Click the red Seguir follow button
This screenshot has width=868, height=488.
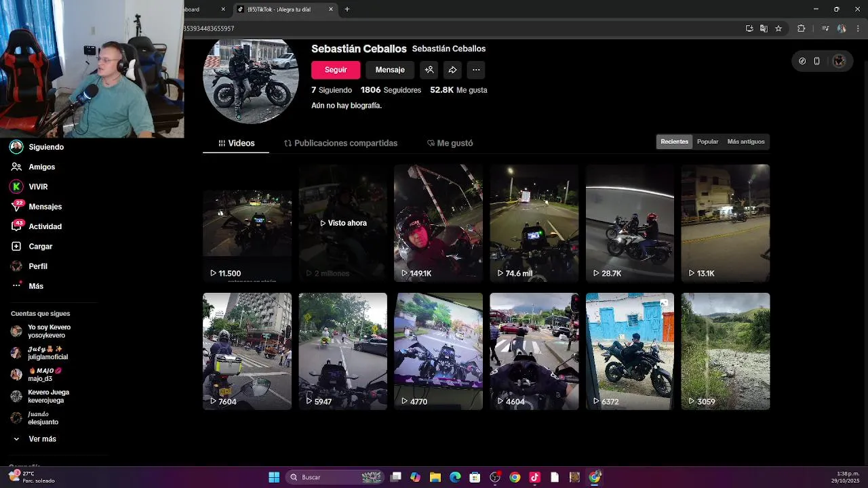pos(336,70)
